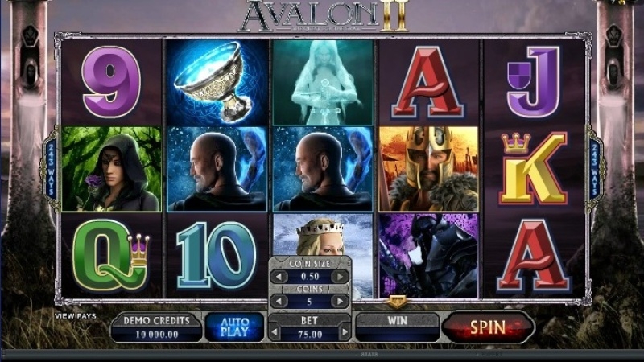The image size is (644, 362).
Task: Decrease number of coins with left arrow
Action: (x=279, y=301)
